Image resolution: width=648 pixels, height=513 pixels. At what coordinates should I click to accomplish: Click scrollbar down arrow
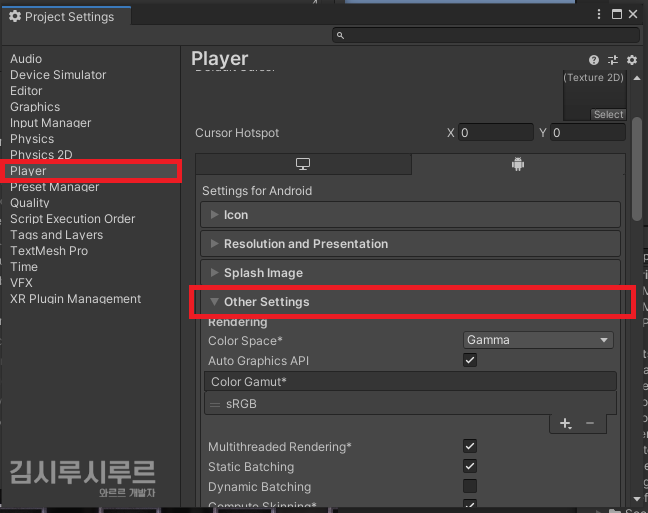pyautogui.click(x=637, y=499)
